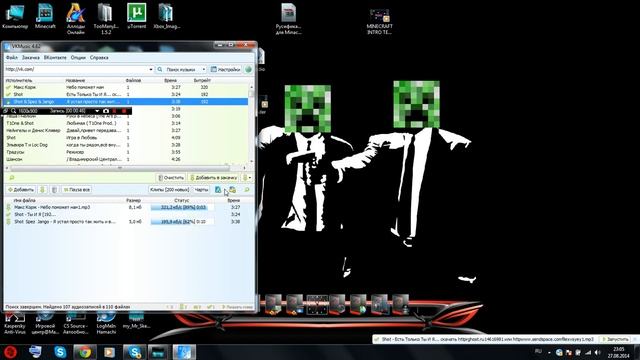
Task: Click the magnifier icon on the recording bar
Action: [x=13, y=111]
